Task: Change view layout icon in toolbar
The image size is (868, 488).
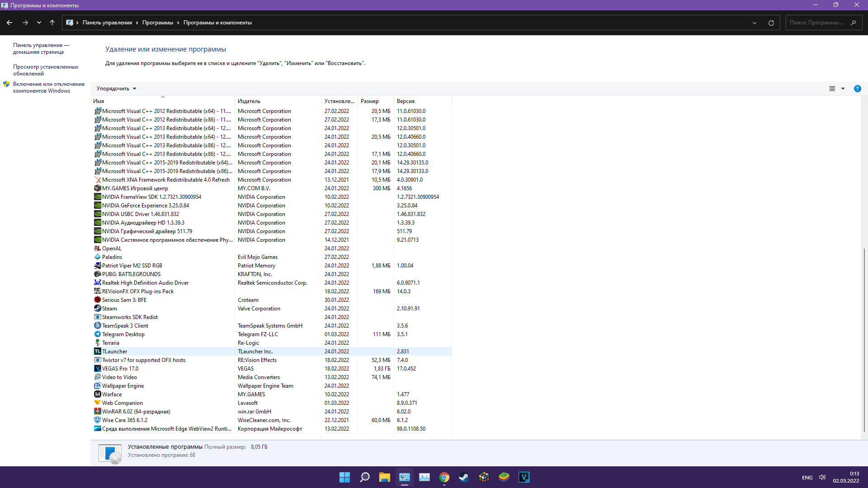Action: pos(832,89)
